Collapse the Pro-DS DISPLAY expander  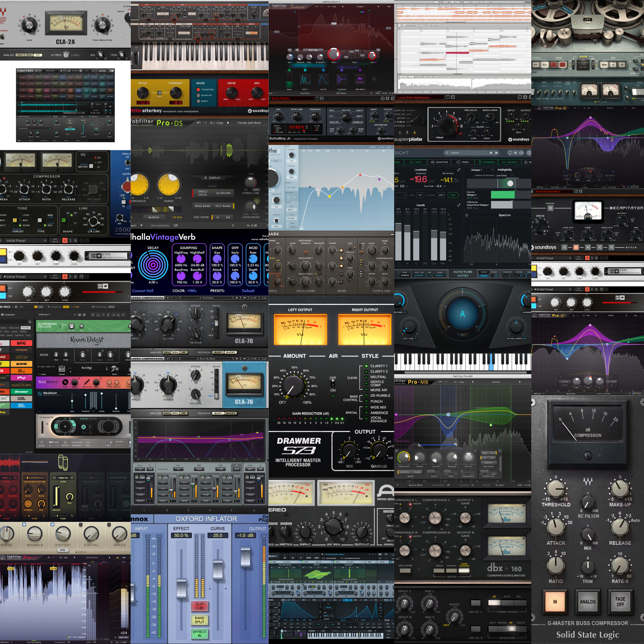pos(212,178)
